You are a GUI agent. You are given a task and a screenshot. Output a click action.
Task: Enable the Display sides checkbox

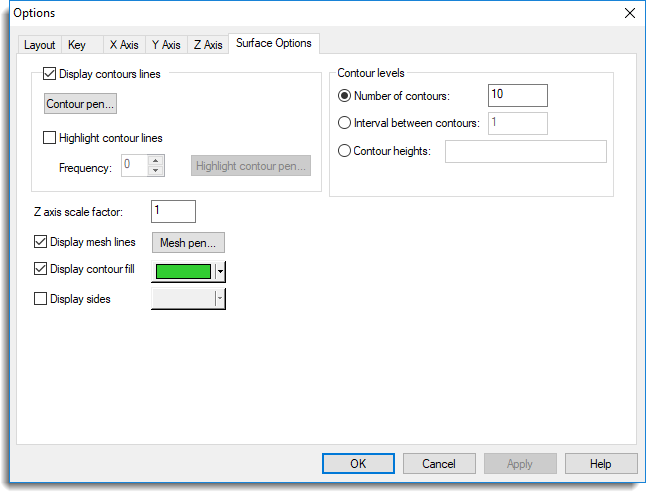(41, 298)
